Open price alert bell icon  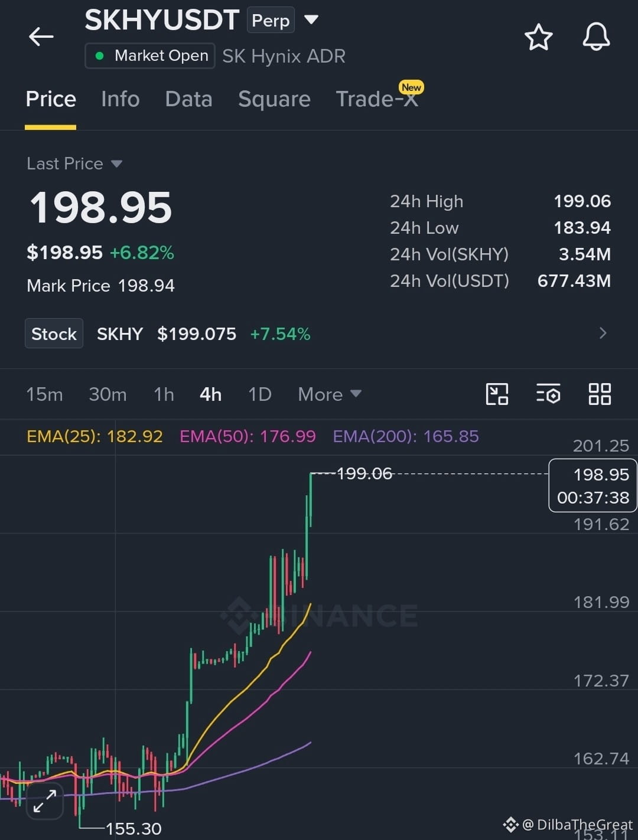(596, 37)
